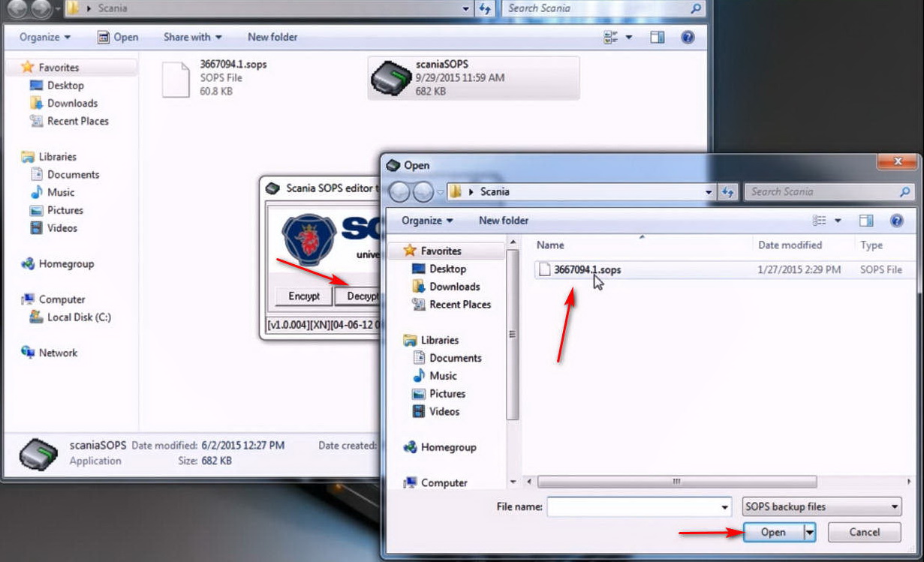924x562 pixels.
Task: Click Open button in dialog
Action: tap(773, 532)
